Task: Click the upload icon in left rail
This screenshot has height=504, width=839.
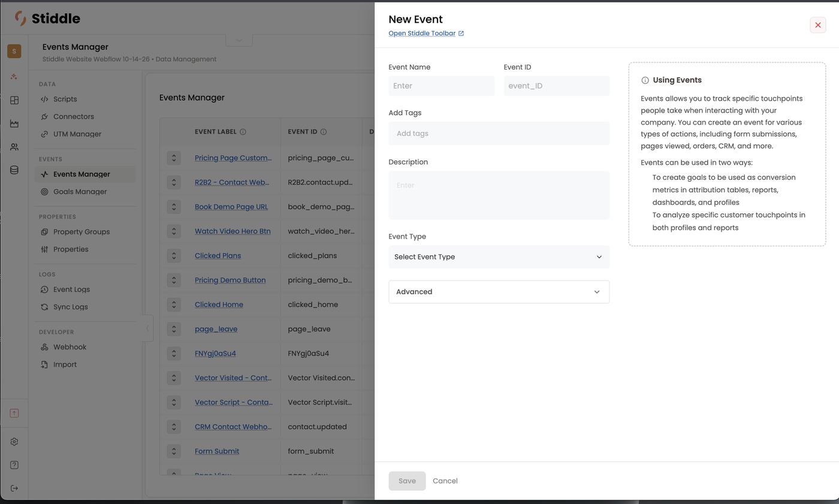Action: tap(14, 413)
